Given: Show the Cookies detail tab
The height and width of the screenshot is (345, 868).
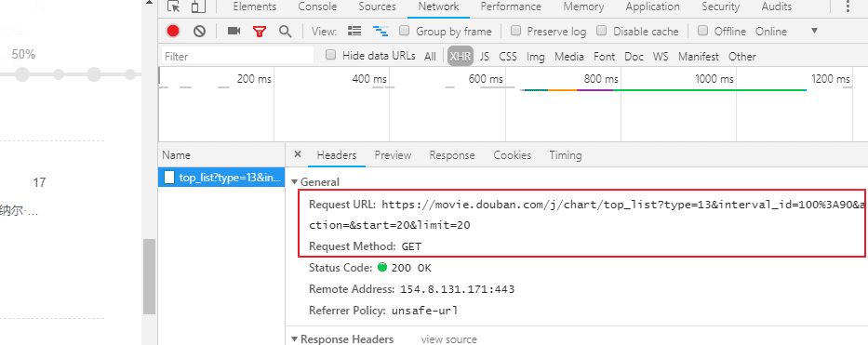Looking at the screenshot, I should [x=513, y=155].
